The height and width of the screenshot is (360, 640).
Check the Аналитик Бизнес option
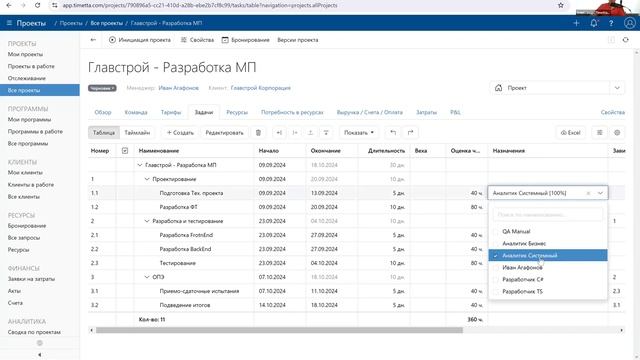pos(496,244)
